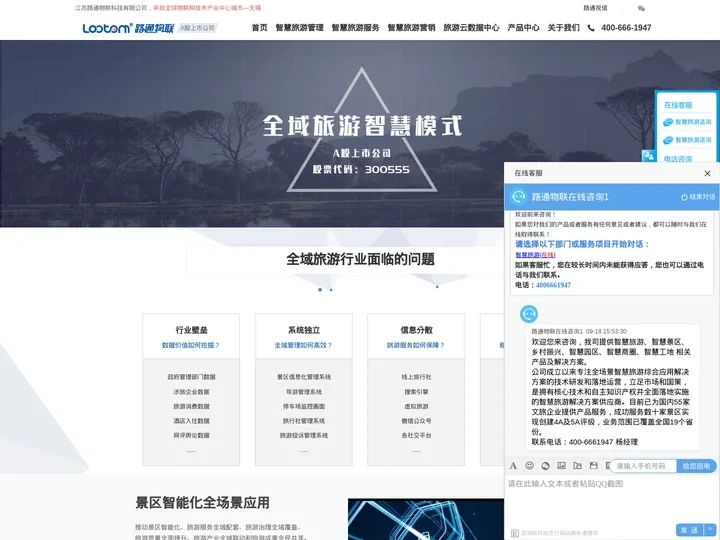
Task: Click 涉旅企业数据 list item
Action: click(191, 392)
